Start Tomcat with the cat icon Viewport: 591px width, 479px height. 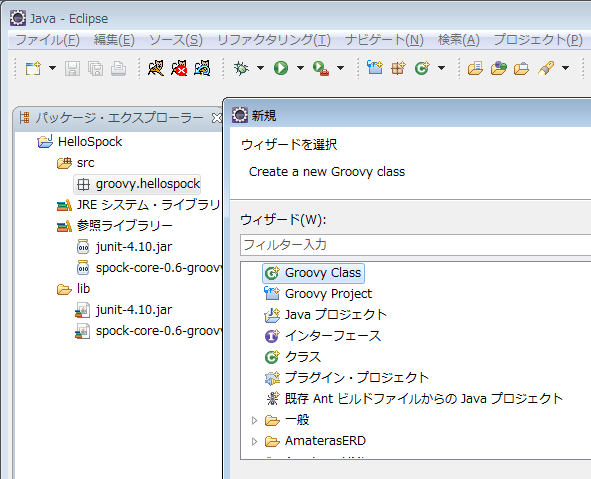click(x=156, y=68)
